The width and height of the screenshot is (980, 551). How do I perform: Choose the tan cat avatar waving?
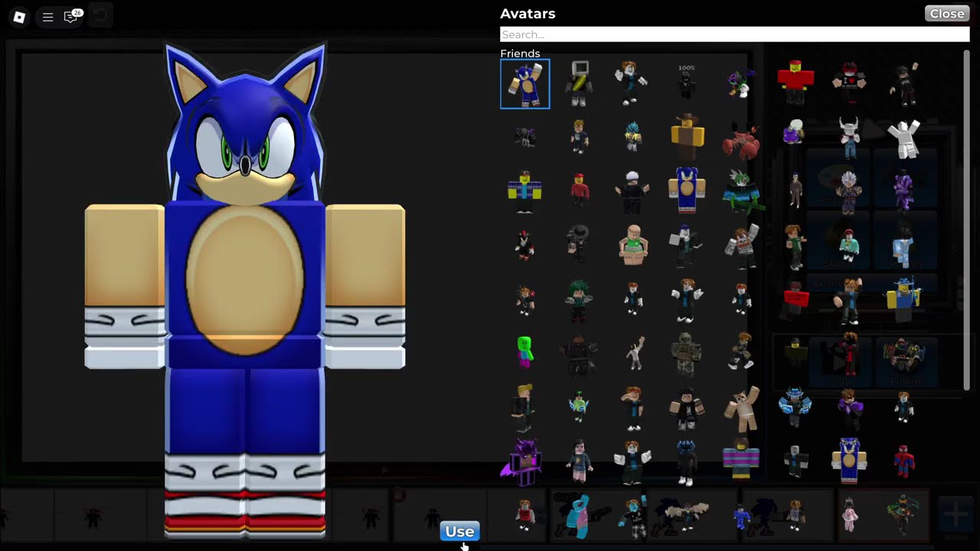pyautogui.click(x=741, y=407)
